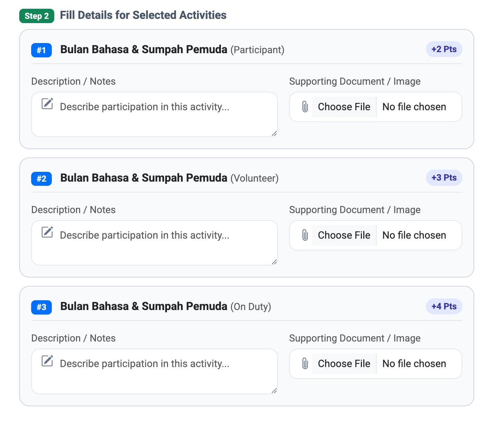Click the +2 Pts badge

444,49
